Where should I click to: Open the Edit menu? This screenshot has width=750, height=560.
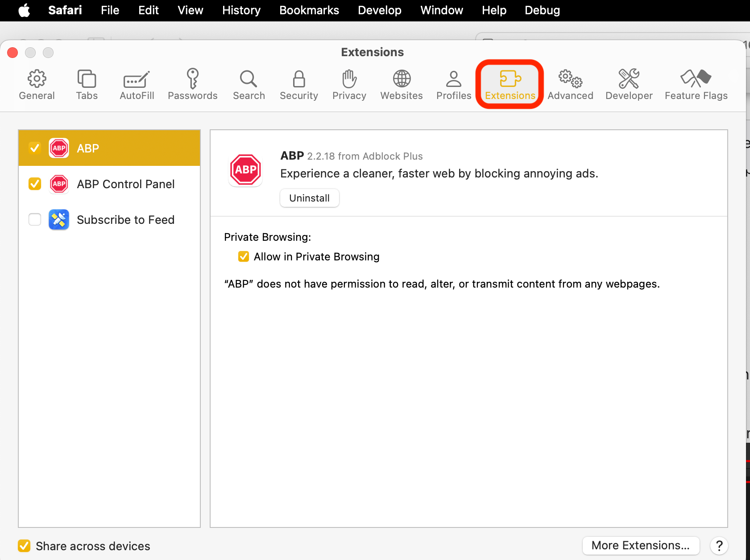pos(149,10)
